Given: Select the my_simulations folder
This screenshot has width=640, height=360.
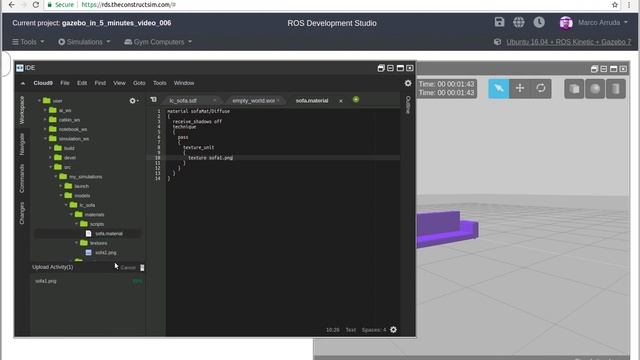Looking at the screenshot, I should pyautogui.click(x=85, y=177).
